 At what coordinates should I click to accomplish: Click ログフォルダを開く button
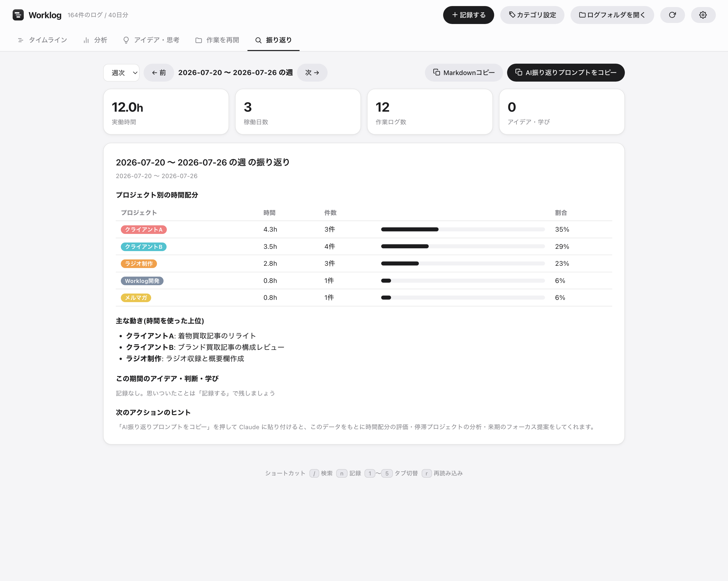pyautogui.click(x=612, y=15)
